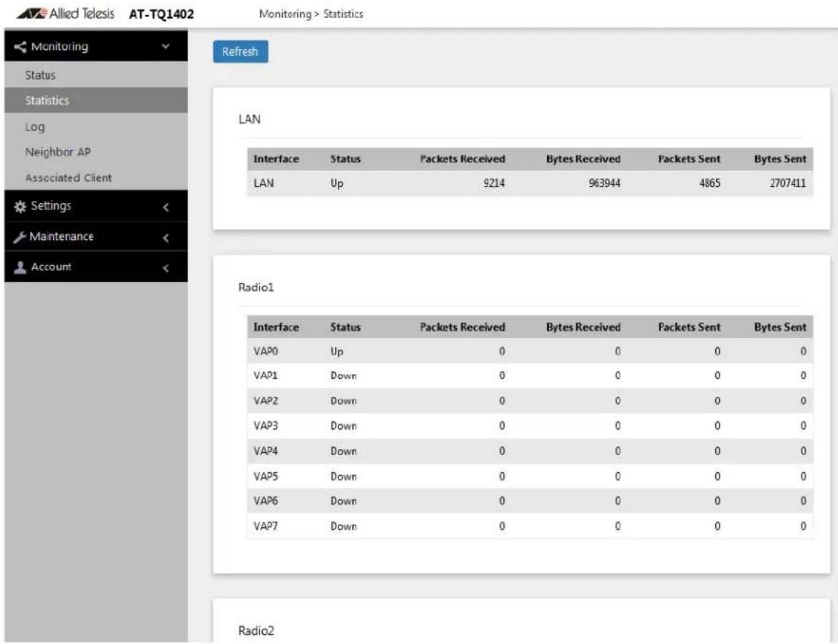Click the LAN row Up status
Screen dimensions: 838x644
tap(336, 183)
